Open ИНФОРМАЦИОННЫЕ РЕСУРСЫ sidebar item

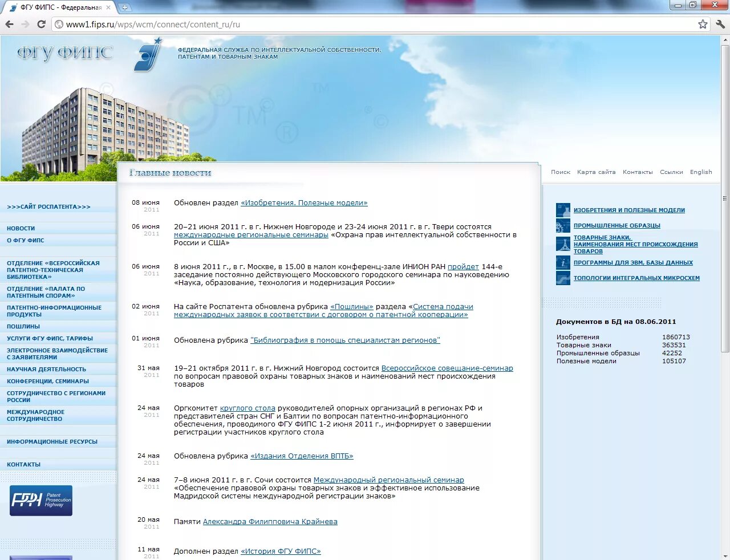pos(52,441)
